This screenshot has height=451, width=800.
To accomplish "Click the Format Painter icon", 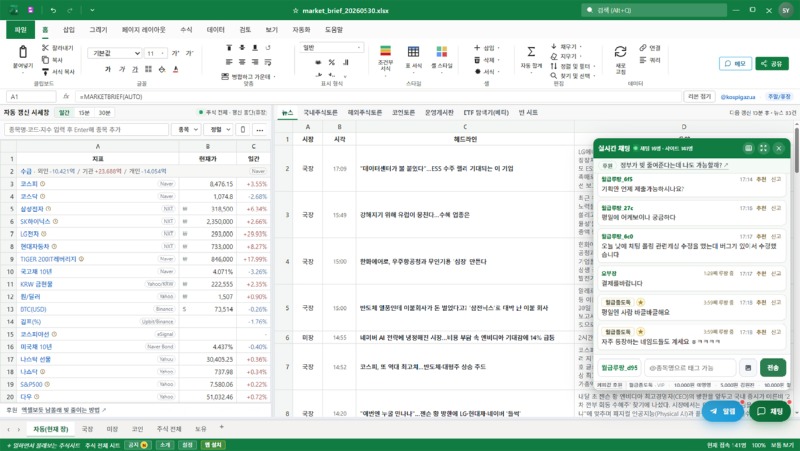I will pos(45,71).
